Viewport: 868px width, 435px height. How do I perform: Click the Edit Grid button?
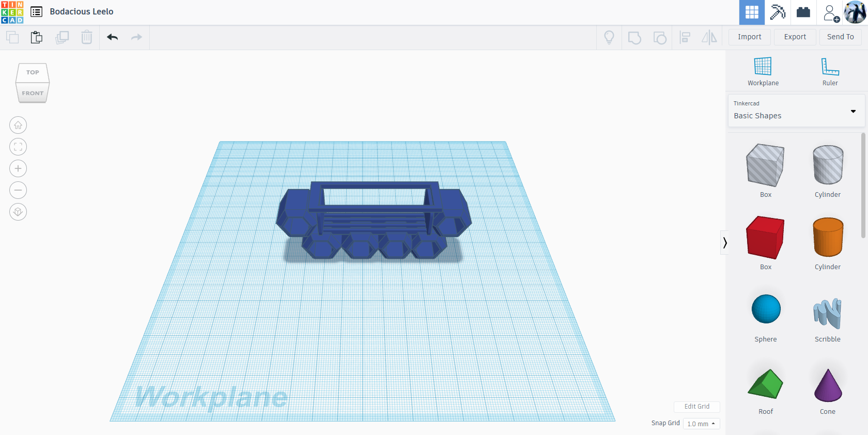tap(697, 407)
